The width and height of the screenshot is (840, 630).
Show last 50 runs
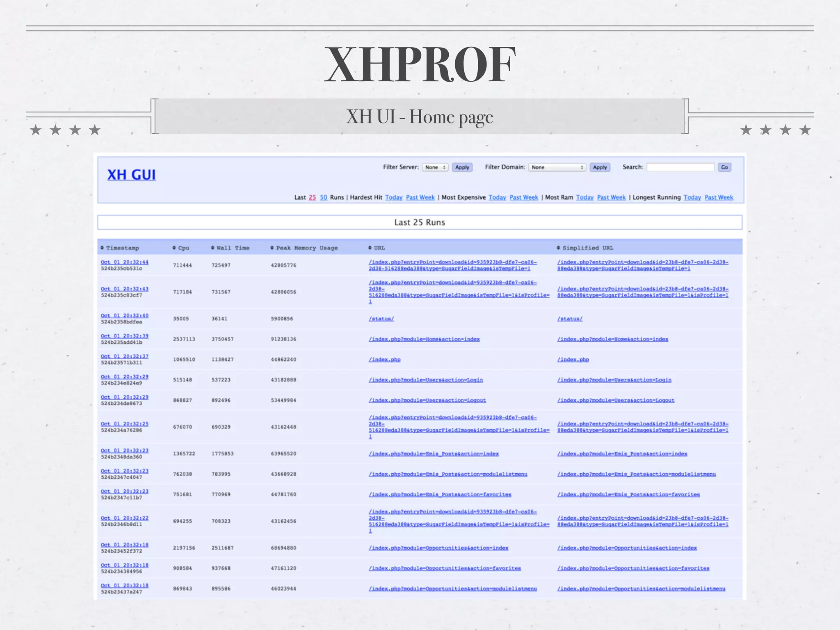[x=323, y=197]
